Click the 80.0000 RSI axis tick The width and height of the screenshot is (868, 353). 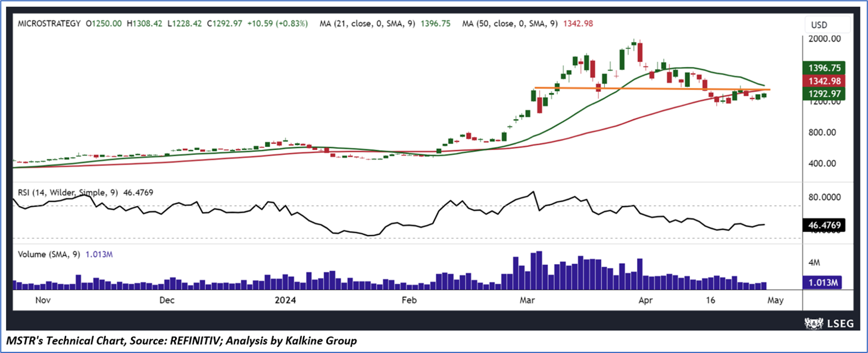[x=823, y=197]
